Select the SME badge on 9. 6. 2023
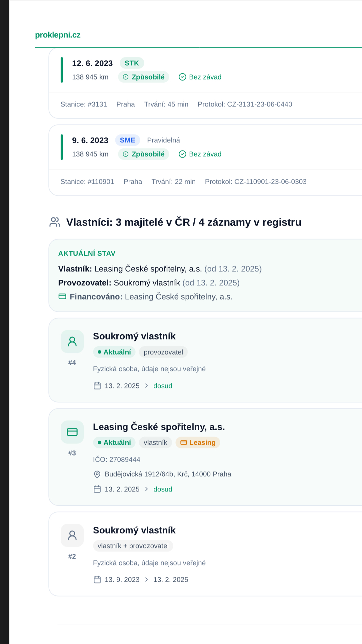362x644 pixels. pyautogui.click(x=127, y=140)
